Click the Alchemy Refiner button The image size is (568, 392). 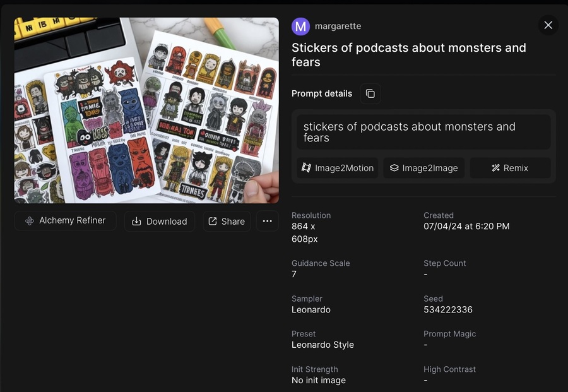pos(65,221)
